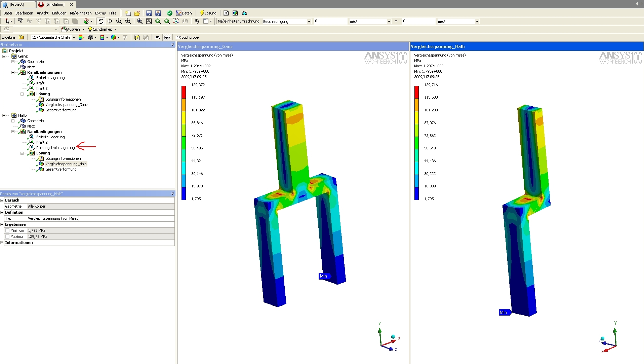Click the Min label in Halb viewport
This screenshot has height=364, width=644.
coord(505,312)
